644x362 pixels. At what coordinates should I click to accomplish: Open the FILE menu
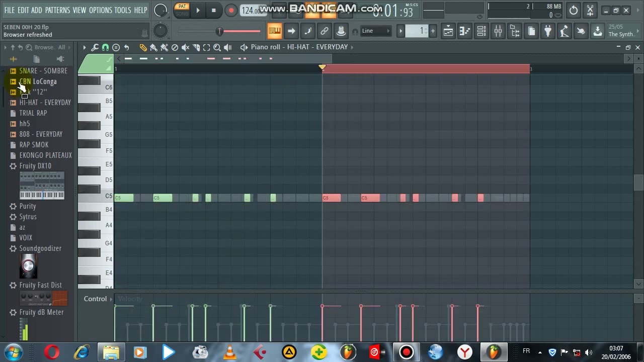9,10
